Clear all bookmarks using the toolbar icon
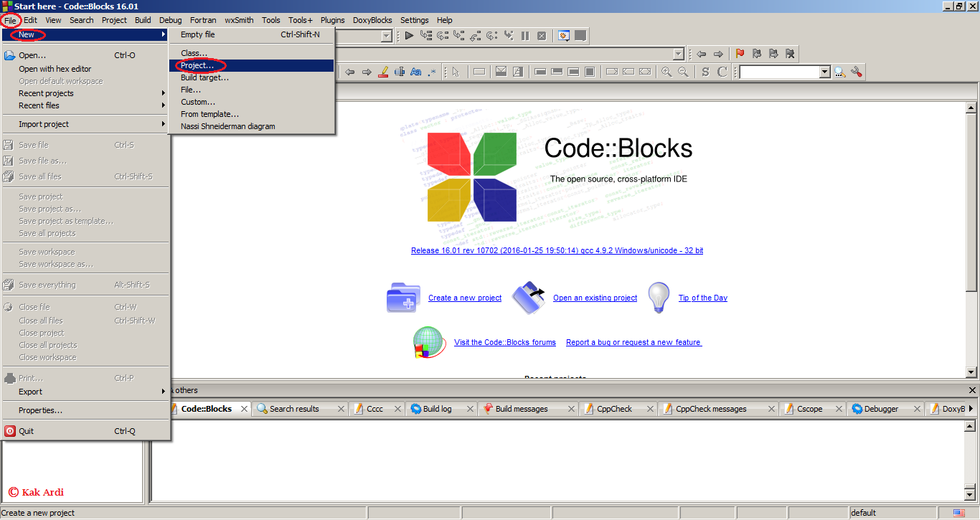 coord(790,54)
